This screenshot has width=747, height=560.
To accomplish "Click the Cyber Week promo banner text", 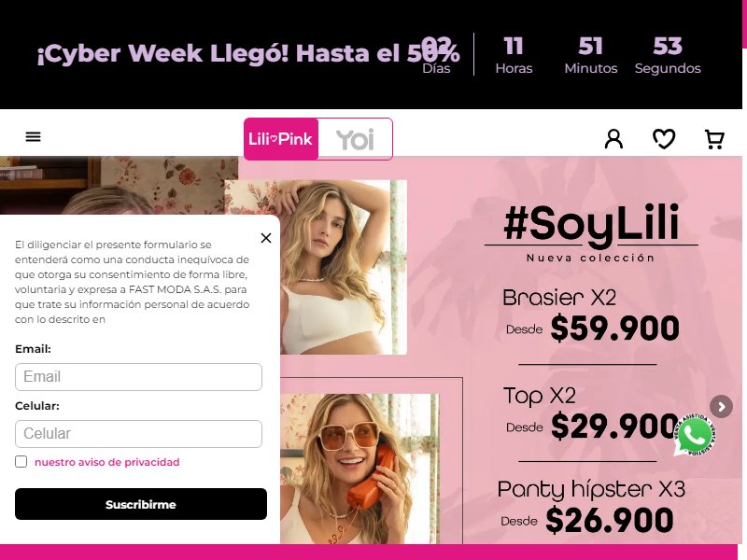I will [x=248, y=53].
